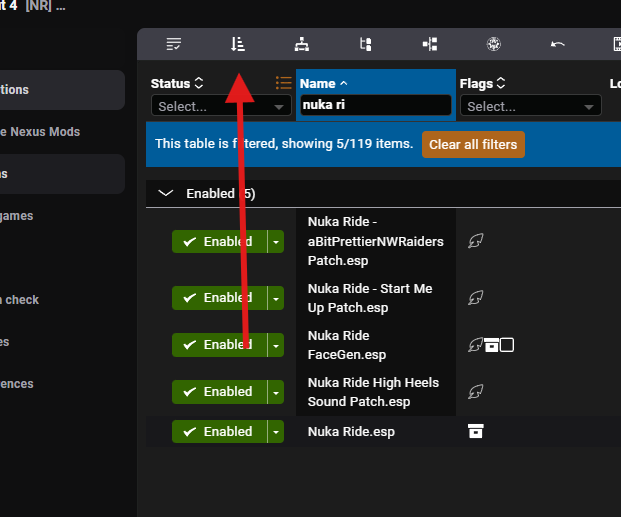Open status dropdown arrow for Start Me Up Patch

pyautogui.click(x=276, y=298)
